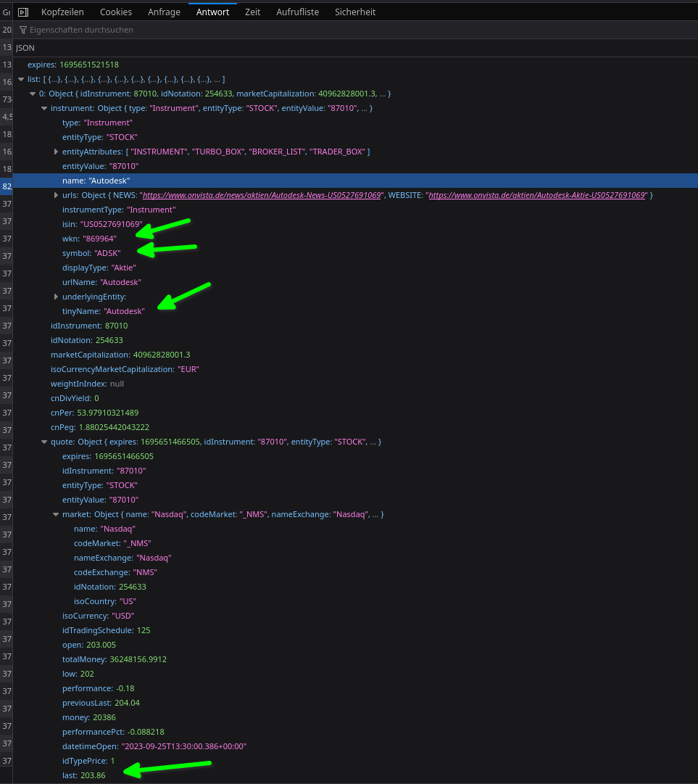This screenshot has width=698, height=784.
Task: Select the totalMoney: 36248156.9912 row
Action: pyautogui.click(x=355, y=659)
